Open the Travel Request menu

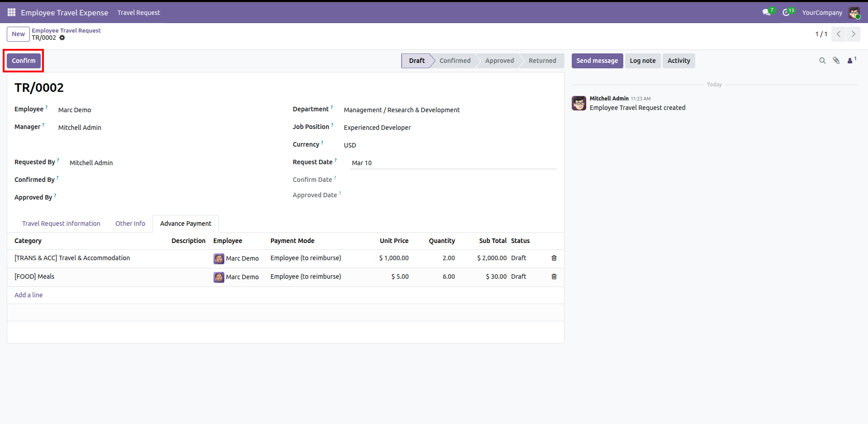click(x=138, y=13)
